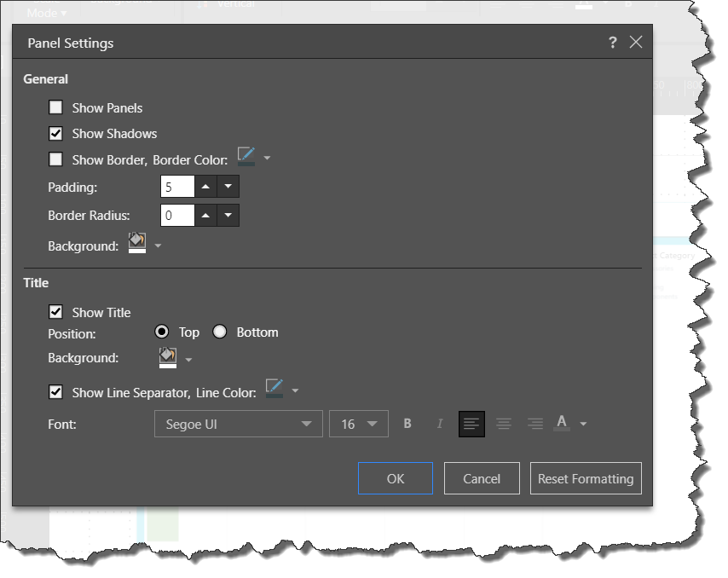Viewport: 728px width, 578px height.
Task: Uncheck the Show Shadows checkbox
Action: [x=56, y=133]
